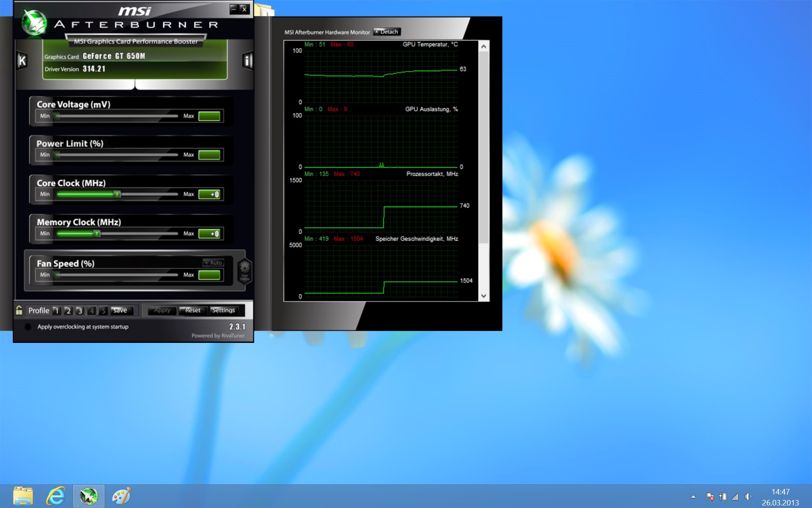Viewport: 812px width, 508px height.
Task: Enable apply overclocking at system startup
Action: 28,326
